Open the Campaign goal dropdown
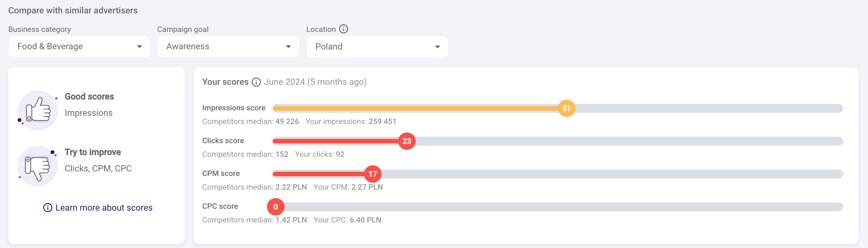Viewport: 868px width, 248px height. [228, 46]
